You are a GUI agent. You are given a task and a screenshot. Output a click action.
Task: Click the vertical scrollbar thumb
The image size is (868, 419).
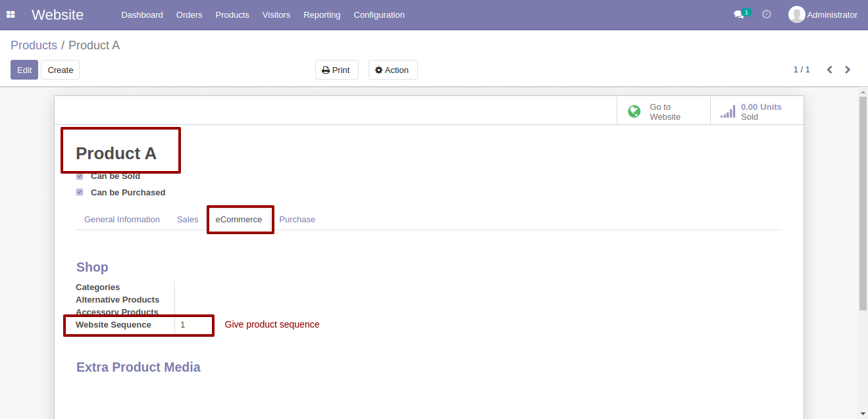[x=863, y=203]
